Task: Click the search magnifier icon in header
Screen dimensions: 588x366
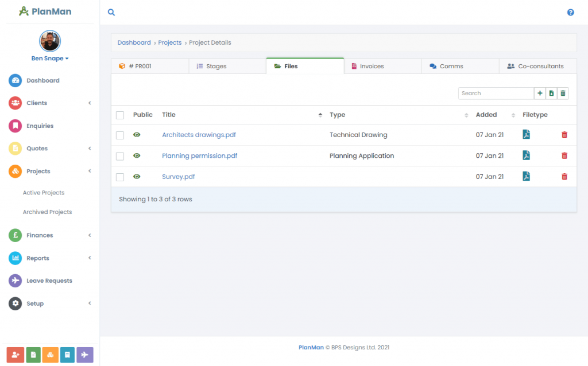Action: tap(111, 12)
